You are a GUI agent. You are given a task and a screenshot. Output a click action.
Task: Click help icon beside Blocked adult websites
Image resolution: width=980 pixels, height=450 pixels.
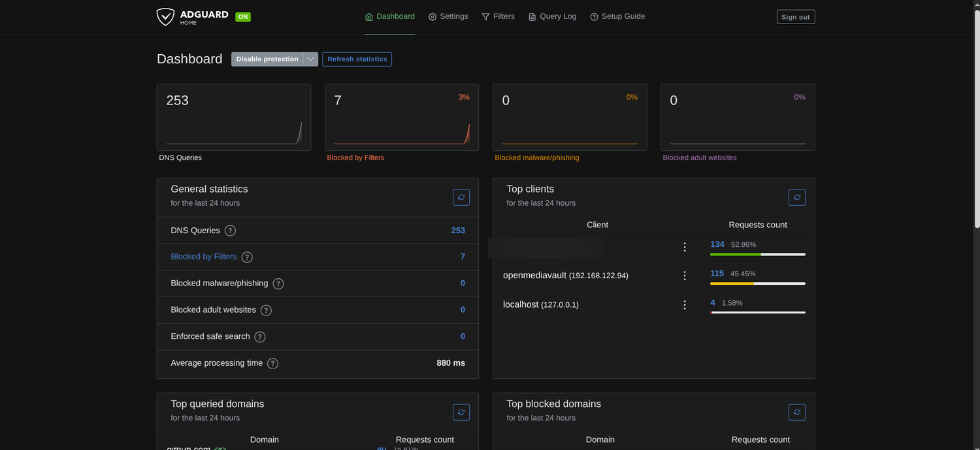pyautogui.click(x=266, y=310)
